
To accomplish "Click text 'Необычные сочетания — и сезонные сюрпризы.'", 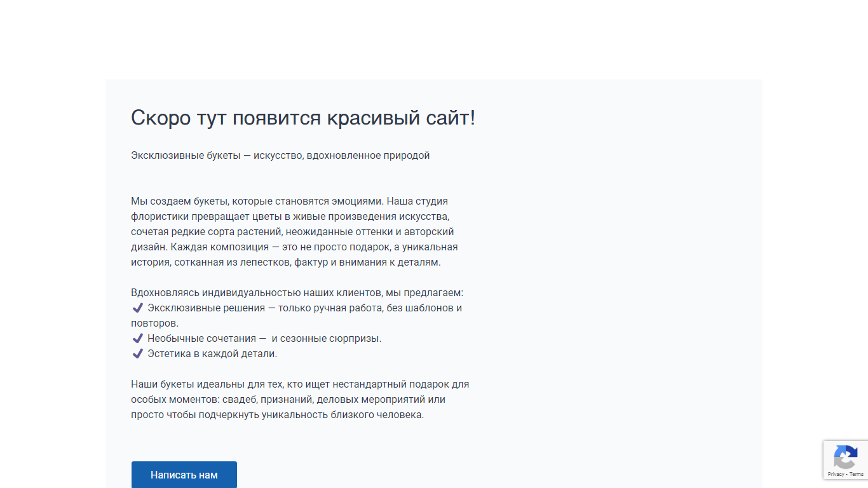I will 264,339.
